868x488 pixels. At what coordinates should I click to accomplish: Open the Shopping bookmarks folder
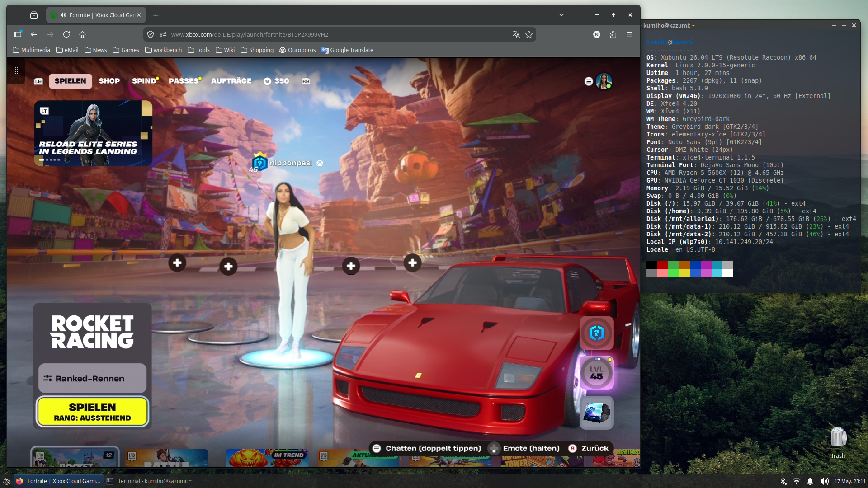pyautogui.click(x=257, y=50)
